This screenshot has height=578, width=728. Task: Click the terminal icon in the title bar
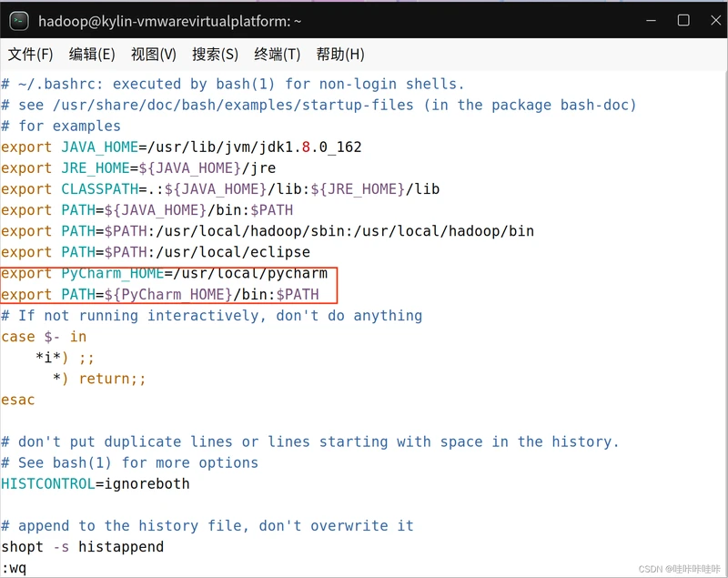(18, 20)
